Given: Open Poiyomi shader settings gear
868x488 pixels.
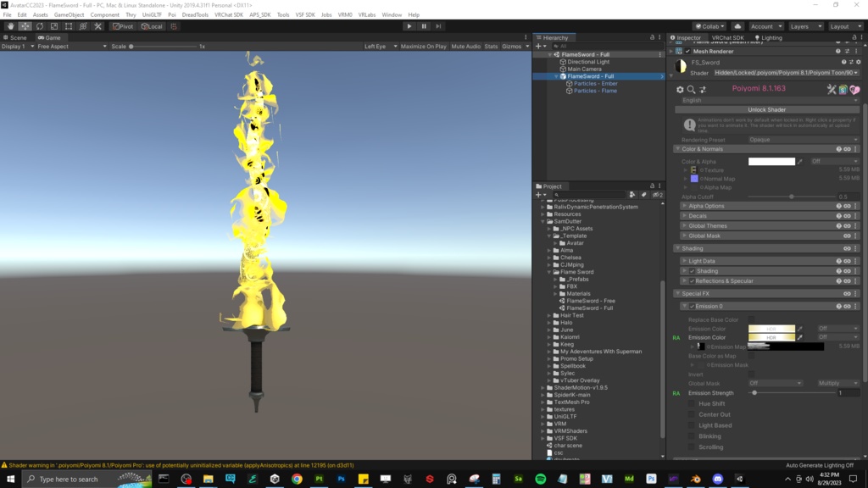Looking at the screenshot, I should click(679, 90).
